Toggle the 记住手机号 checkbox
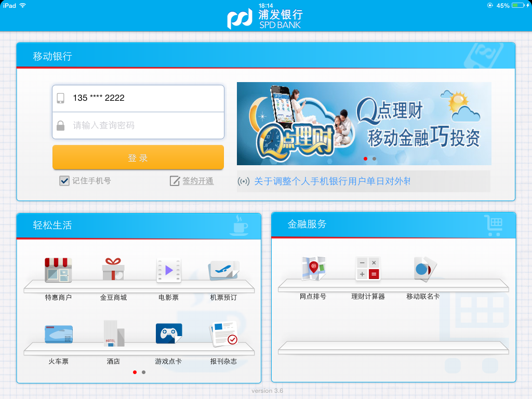Screen dimensions: 532x399 [64, 181]
